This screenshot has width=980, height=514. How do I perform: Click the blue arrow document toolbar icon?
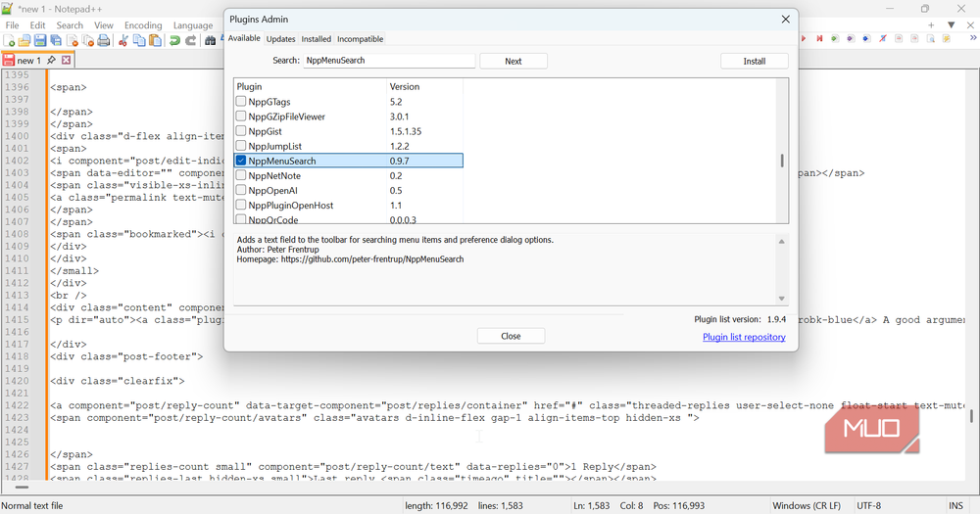point(866,39)
